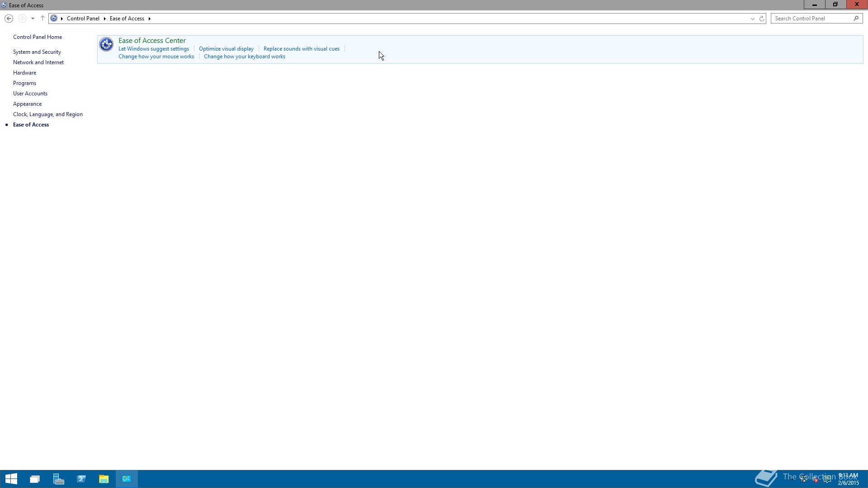Open the Windows Start button
This screenshot has width=868, height=488.
pyautogui.click(x=11, y=479)
